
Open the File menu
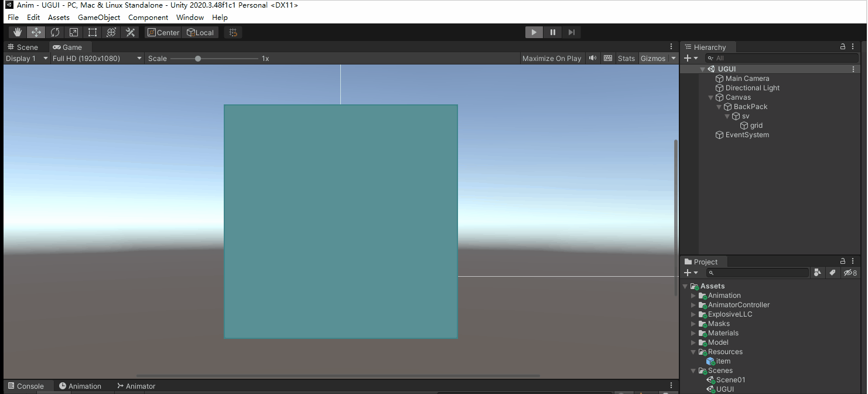click(x=13, y=18)
